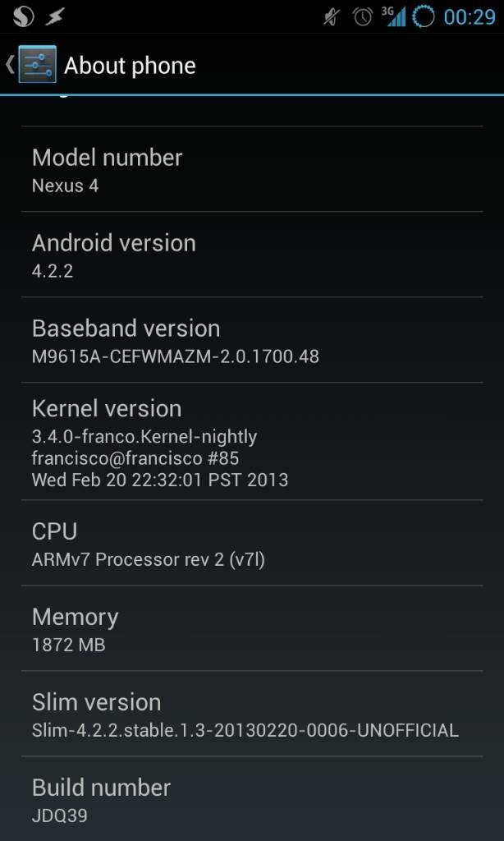Select the Model number entry

pyautogui.click(x=252, y=169)
